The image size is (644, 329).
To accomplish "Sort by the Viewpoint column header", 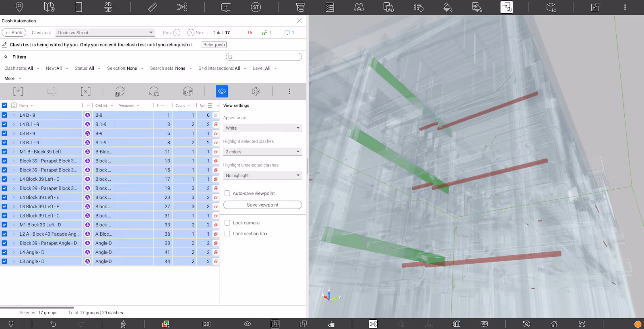I will coord(129,106).
